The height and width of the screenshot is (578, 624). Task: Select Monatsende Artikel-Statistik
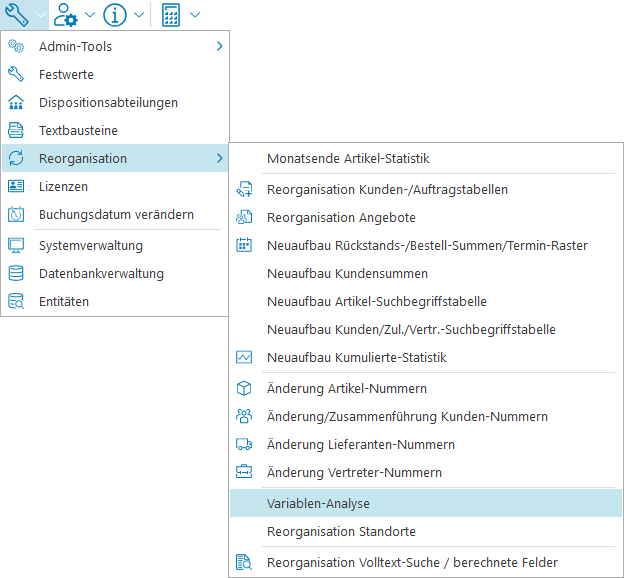348,158
